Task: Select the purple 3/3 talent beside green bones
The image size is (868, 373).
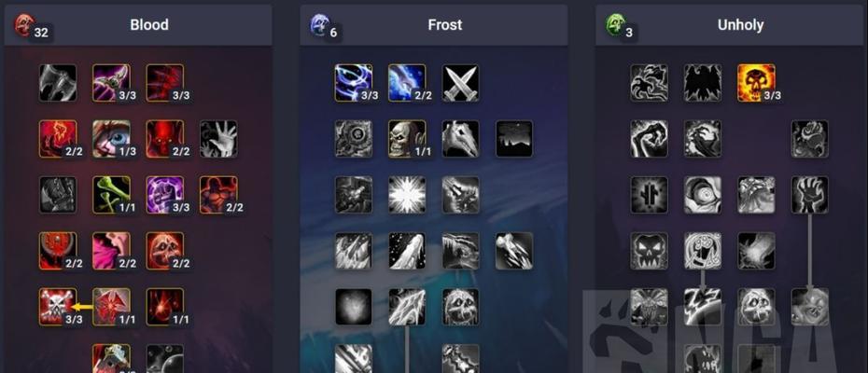Action: [165, 195]
